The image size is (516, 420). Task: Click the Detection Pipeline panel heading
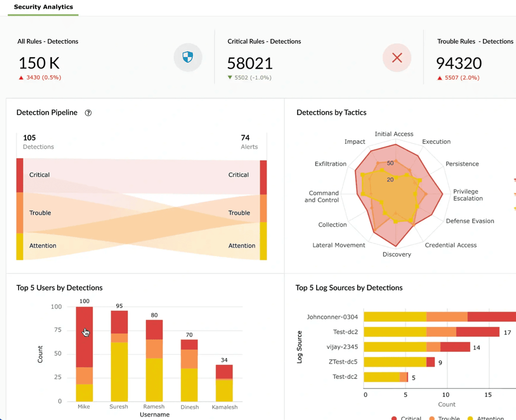coord(47,113)
